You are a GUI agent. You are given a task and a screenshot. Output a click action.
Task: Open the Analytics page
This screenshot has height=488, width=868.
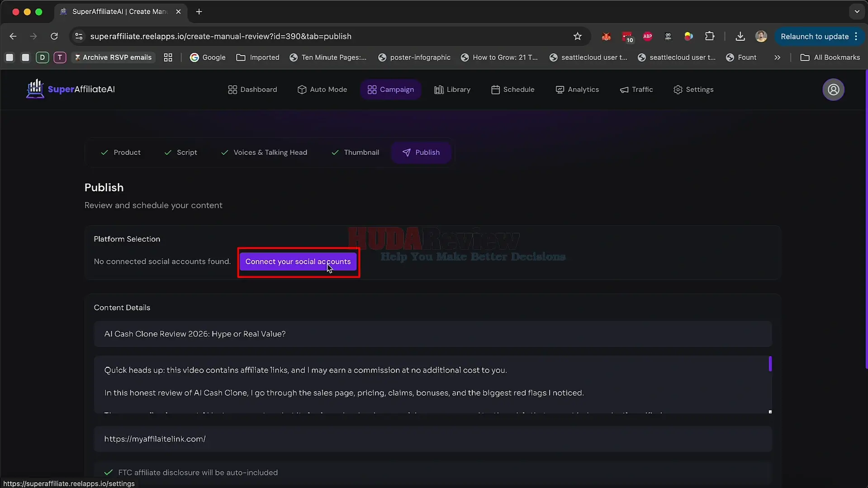click(x=577, y=90)
